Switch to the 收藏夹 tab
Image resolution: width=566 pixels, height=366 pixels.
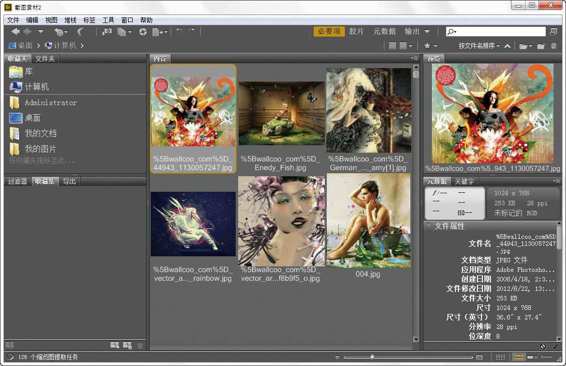[17, 58]
